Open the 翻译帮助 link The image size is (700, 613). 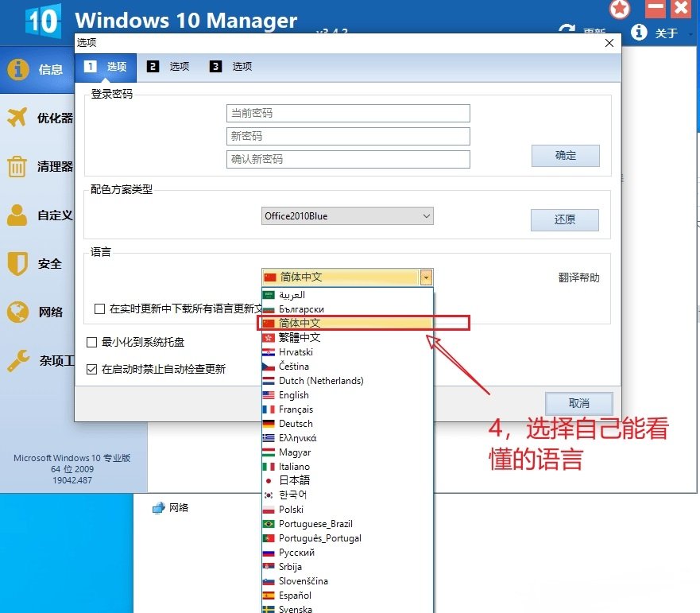[x=579, y=277]
